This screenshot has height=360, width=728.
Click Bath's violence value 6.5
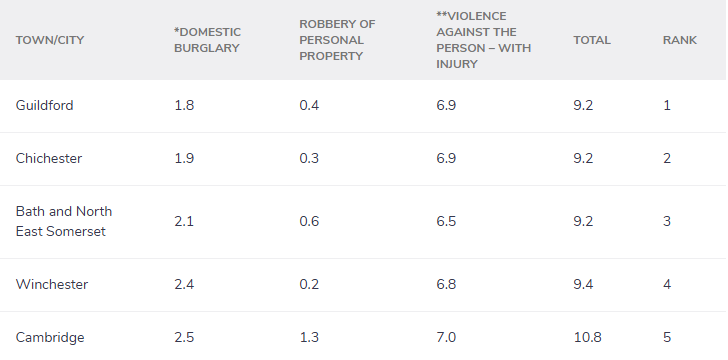point(446,221)
